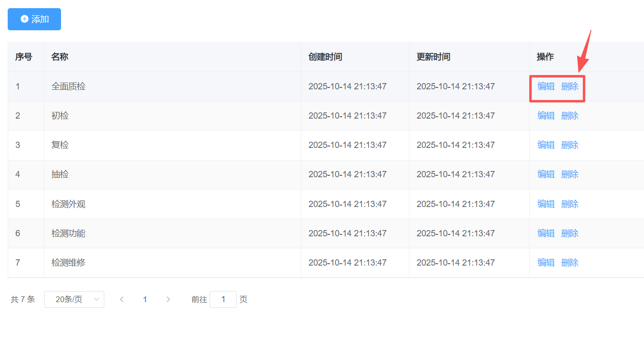
Task: Select page number 1 in pagination
Action: coord(145,299)
